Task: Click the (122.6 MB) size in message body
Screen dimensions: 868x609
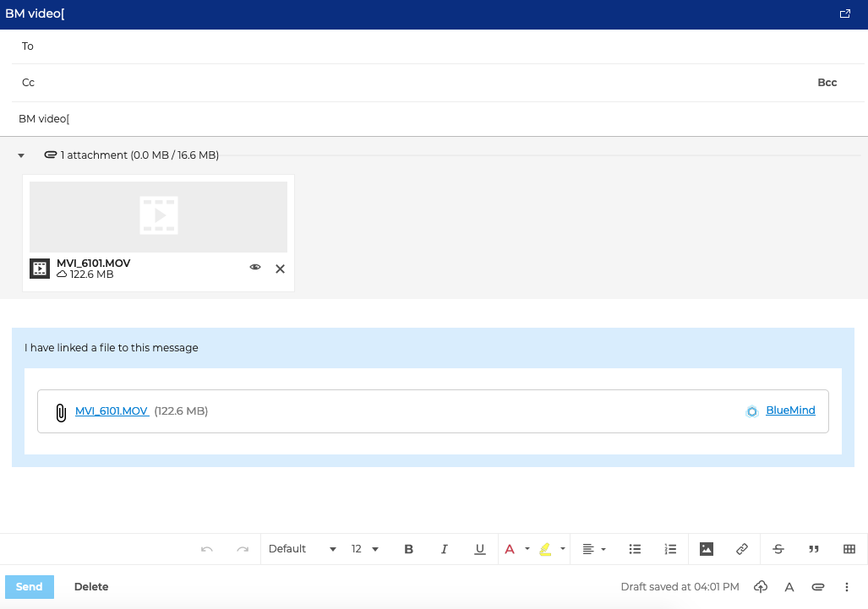Action: (x=181, y=411)
